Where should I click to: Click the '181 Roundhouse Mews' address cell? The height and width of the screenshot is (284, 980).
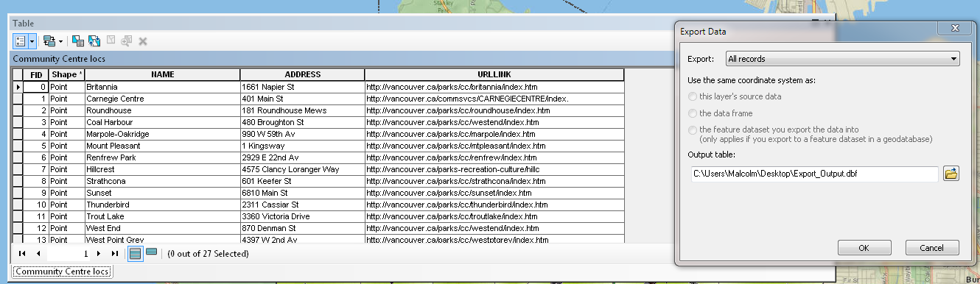click(x=302, y=110)
